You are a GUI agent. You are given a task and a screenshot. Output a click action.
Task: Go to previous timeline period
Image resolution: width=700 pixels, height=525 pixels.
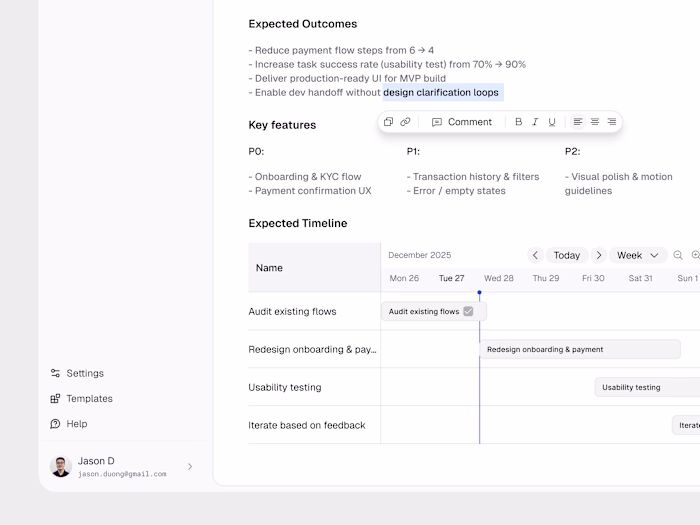(x=535, y=255)
